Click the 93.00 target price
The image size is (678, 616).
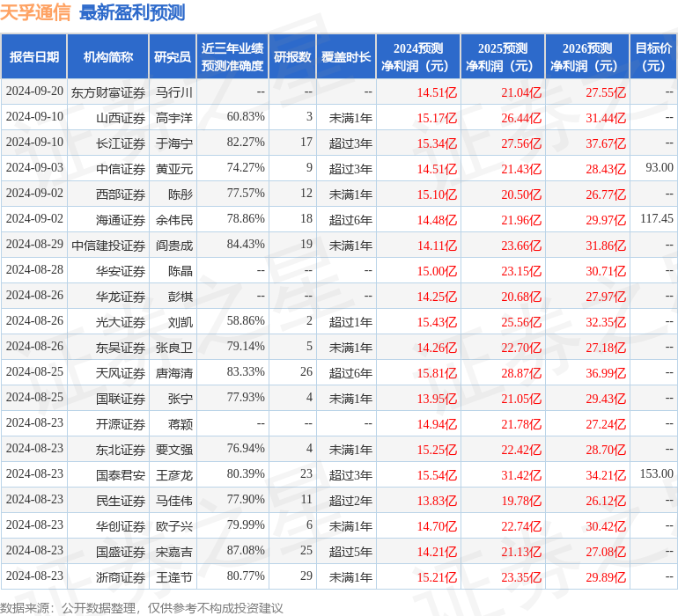click(660, 168)
